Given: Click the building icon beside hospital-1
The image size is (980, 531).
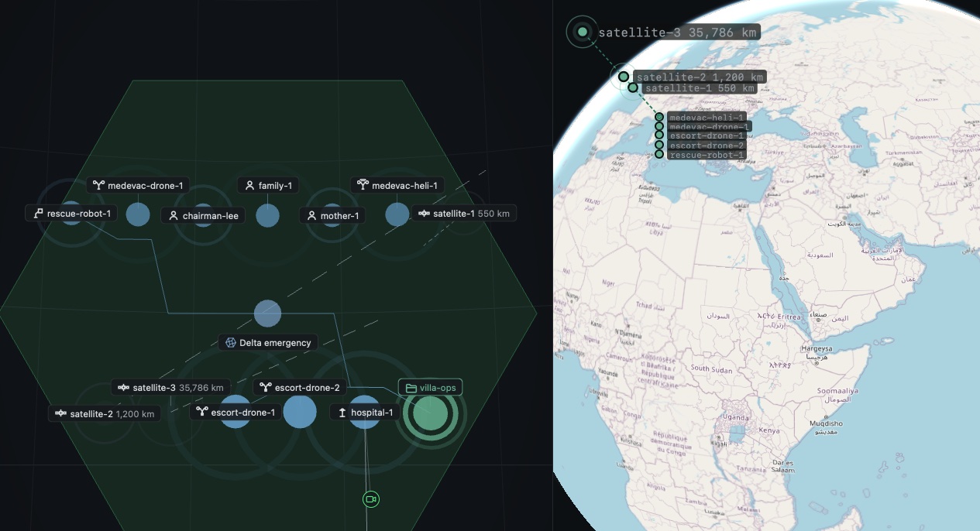Looking at the screenshot, I should coord(342,413).
